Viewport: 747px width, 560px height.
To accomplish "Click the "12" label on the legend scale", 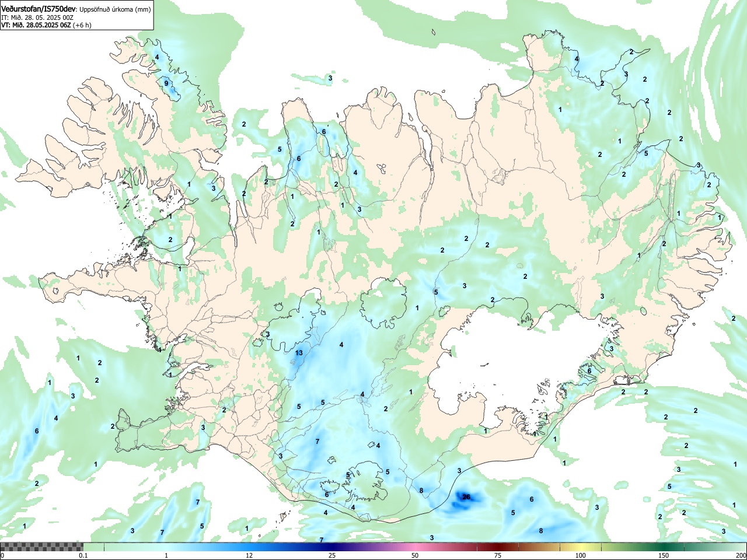I will [x=249, y=555].
